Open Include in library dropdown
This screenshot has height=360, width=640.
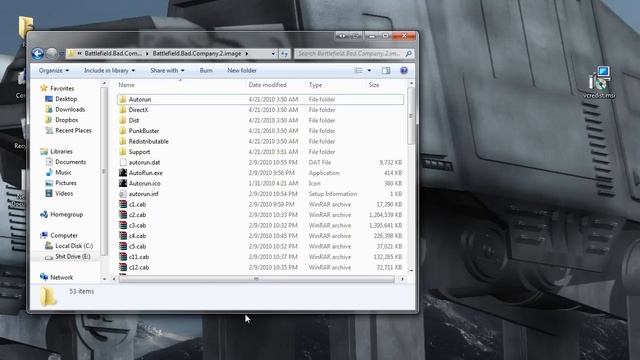109,71
